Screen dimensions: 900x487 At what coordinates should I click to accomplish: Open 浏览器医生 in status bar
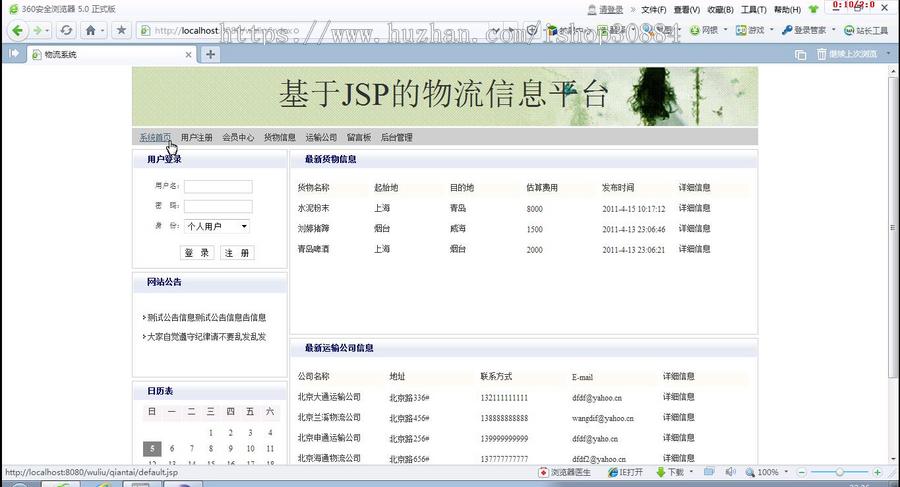pos(564,472)
